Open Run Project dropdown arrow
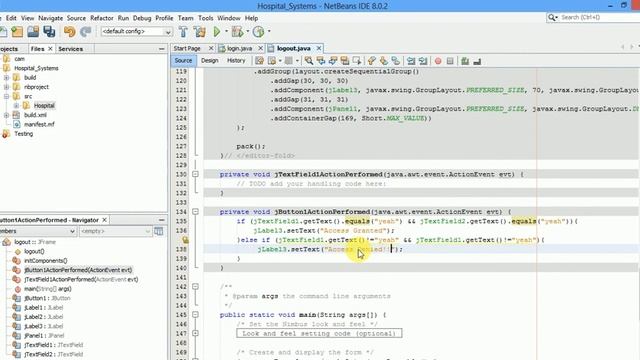Viewport: 640px width, 360px height. (227, 31)
